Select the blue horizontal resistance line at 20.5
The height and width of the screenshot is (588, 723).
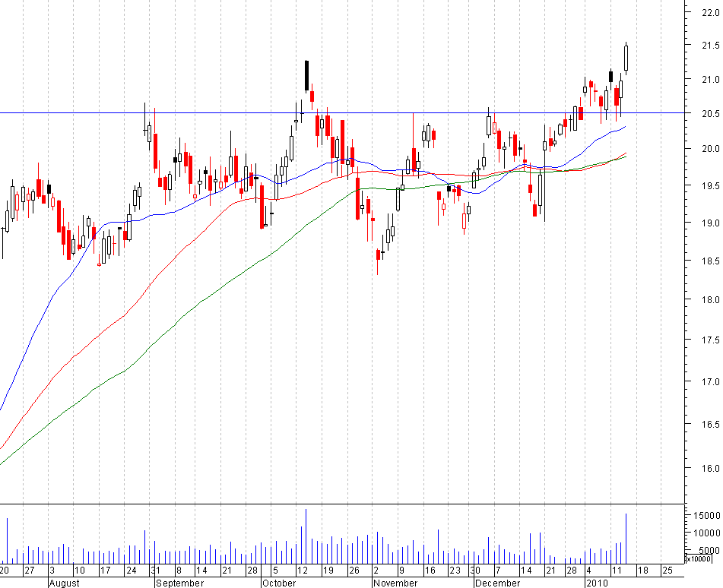click(342, 112)
